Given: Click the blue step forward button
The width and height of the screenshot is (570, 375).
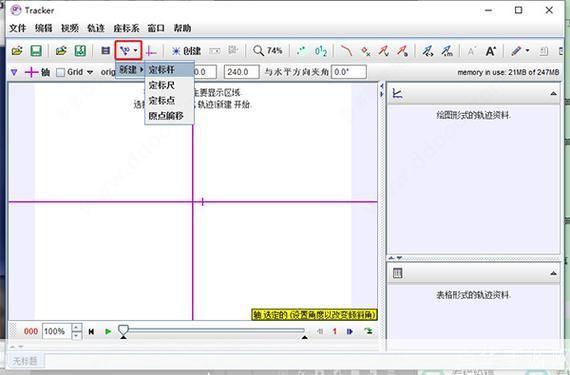Looking at the screenshot, I should 350,331.
